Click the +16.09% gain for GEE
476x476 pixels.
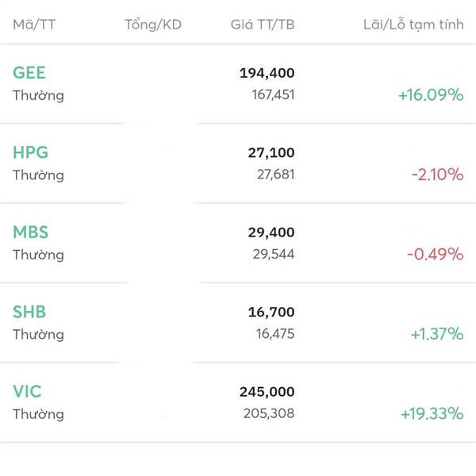431,95
